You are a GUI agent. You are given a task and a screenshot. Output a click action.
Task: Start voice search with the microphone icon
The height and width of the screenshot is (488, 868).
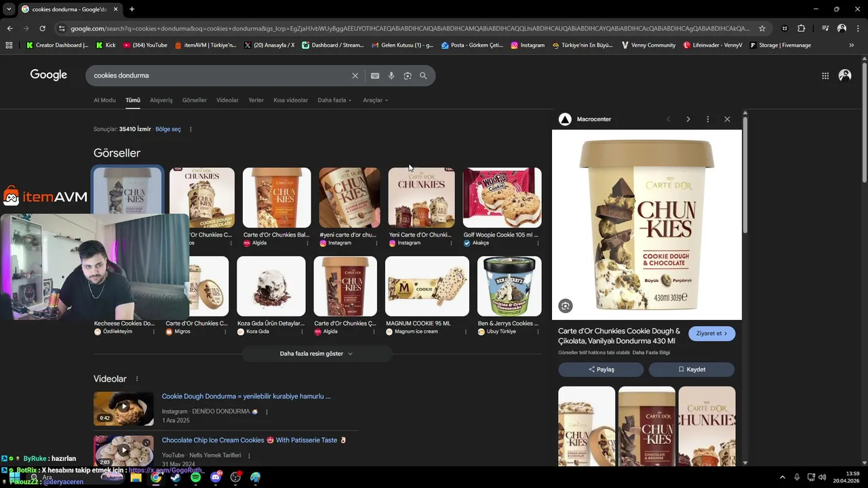pyautogui.click(x=391, y=76)
